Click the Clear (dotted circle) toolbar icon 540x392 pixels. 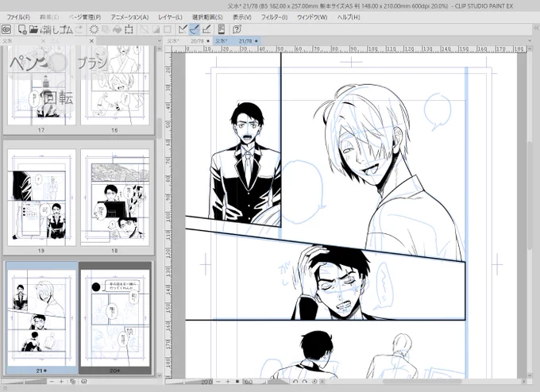(x=94, y=29)
